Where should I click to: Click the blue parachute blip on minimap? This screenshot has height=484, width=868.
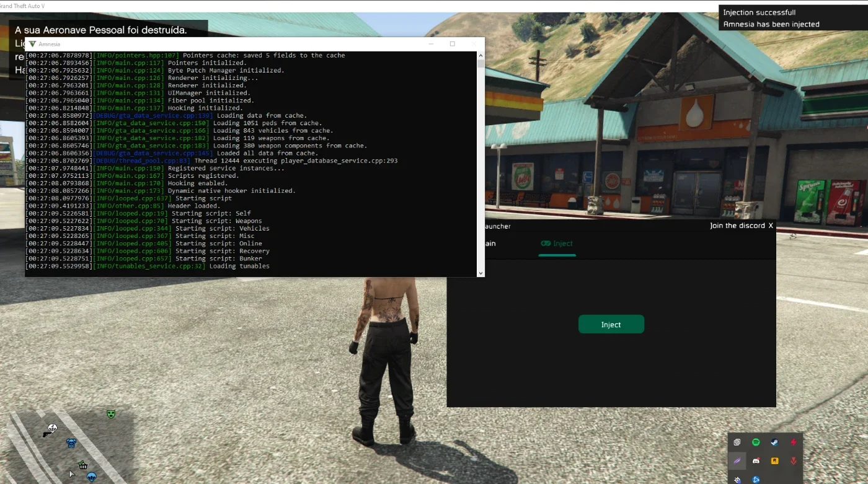(x=92, y=477)
